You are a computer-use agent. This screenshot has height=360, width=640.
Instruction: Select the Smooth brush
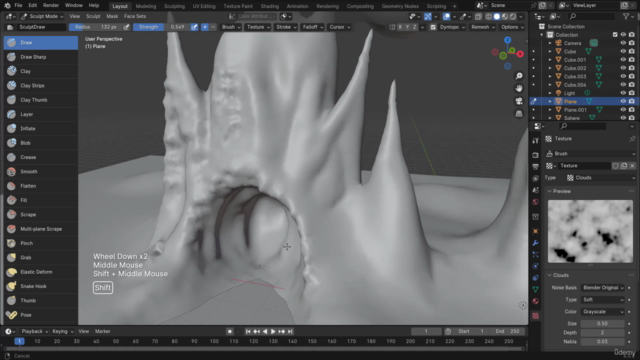[x=41, y=171]
